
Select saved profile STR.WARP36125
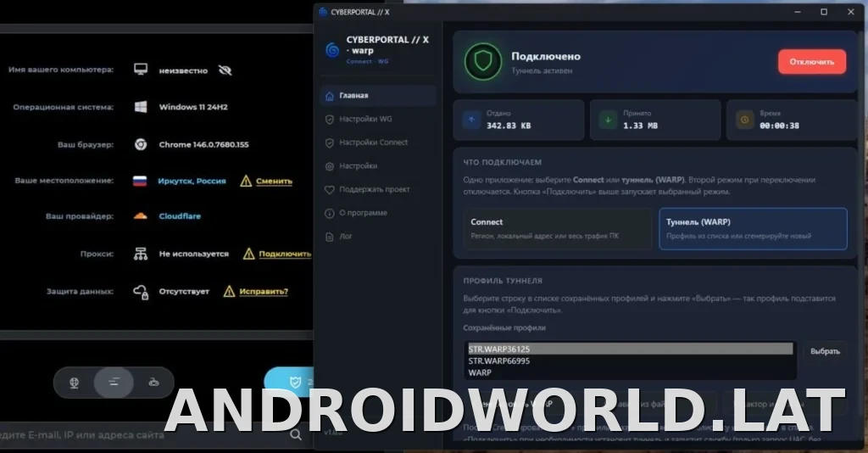pos(631,349)
